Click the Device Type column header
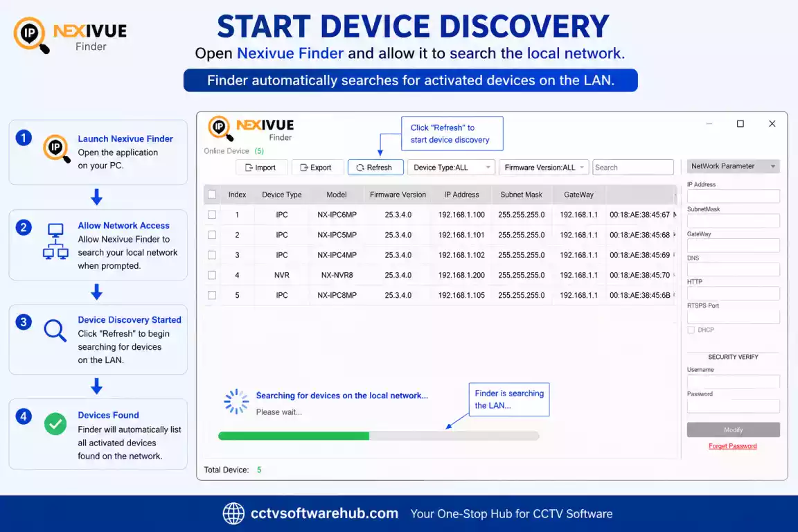The width and height of the screenshot is (798, 532). 282,195
